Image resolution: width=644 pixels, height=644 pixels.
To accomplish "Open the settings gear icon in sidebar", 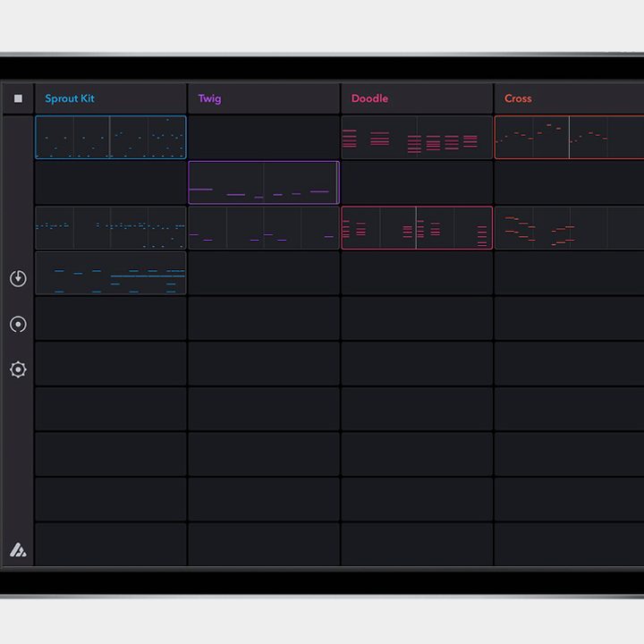I will pyautogui.click(x=18, y=369).
